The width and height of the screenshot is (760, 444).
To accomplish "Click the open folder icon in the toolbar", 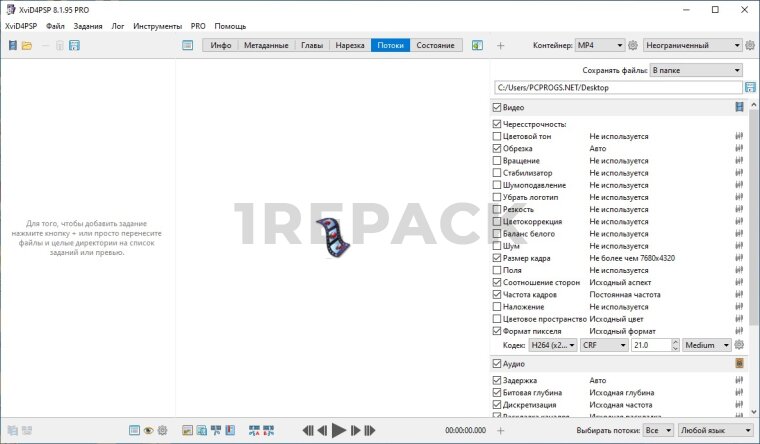I will coord(27,46).
